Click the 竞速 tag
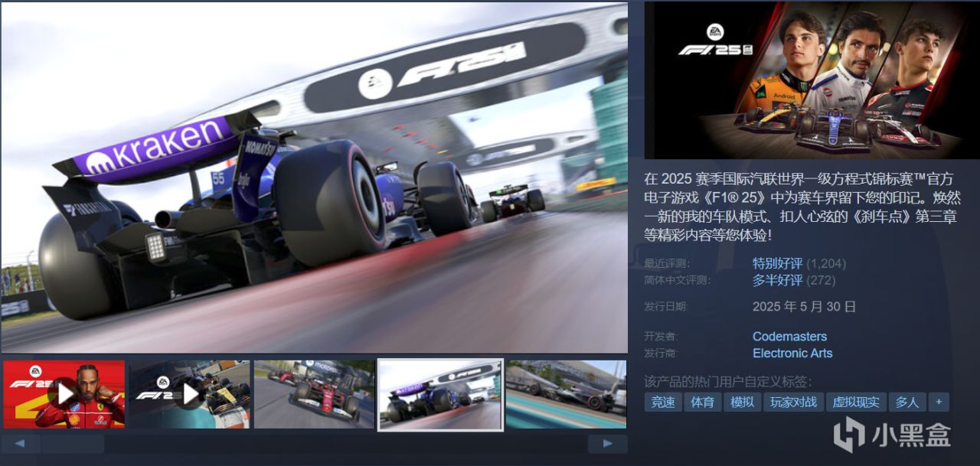Screen dimensions: 980x466 (663, 402)
